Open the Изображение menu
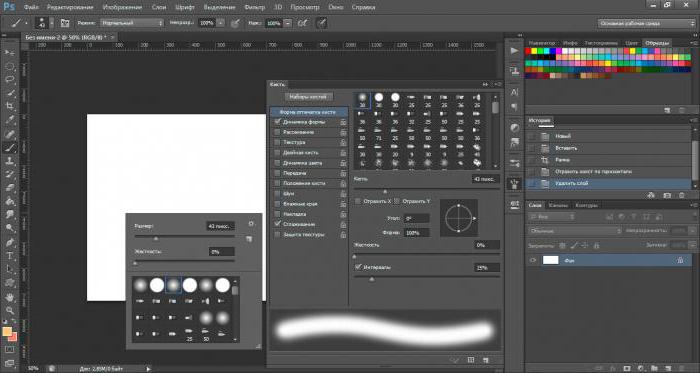The width and height of the screenshot is (700, 373). [122, 7]
